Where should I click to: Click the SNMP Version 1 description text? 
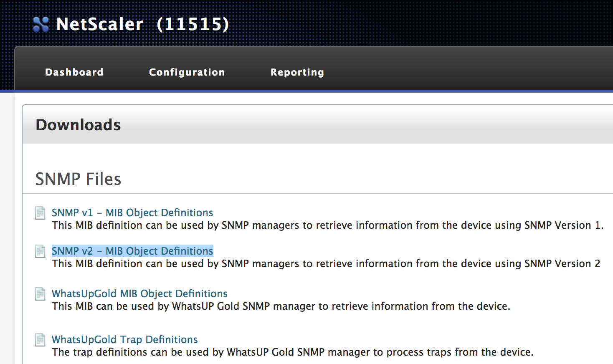click(x=327, y=225)
